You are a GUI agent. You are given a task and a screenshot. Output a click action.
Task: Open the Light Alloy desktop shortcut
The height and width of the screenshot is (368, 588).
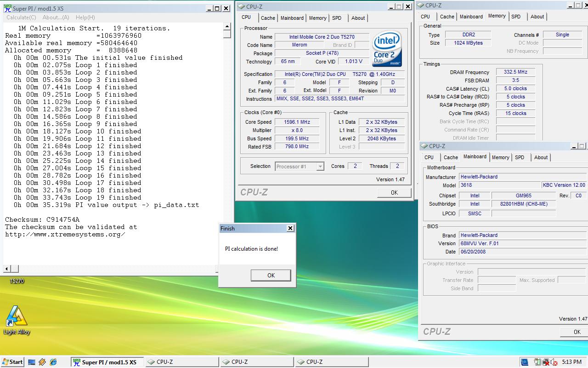(16, 320)
